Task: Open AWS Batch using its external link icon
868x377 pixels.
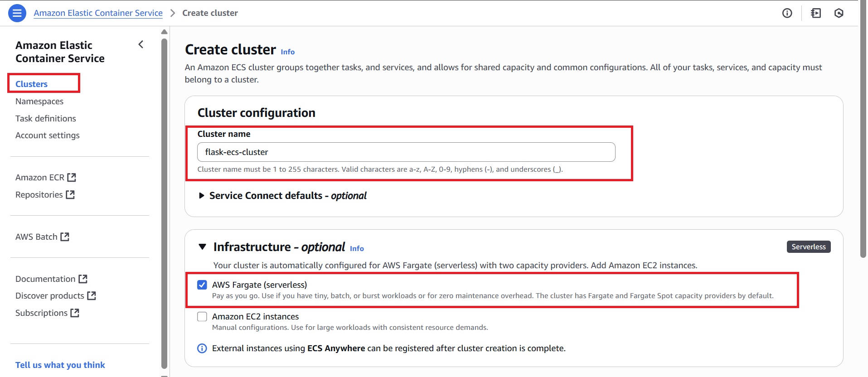Action: (65, 236)
